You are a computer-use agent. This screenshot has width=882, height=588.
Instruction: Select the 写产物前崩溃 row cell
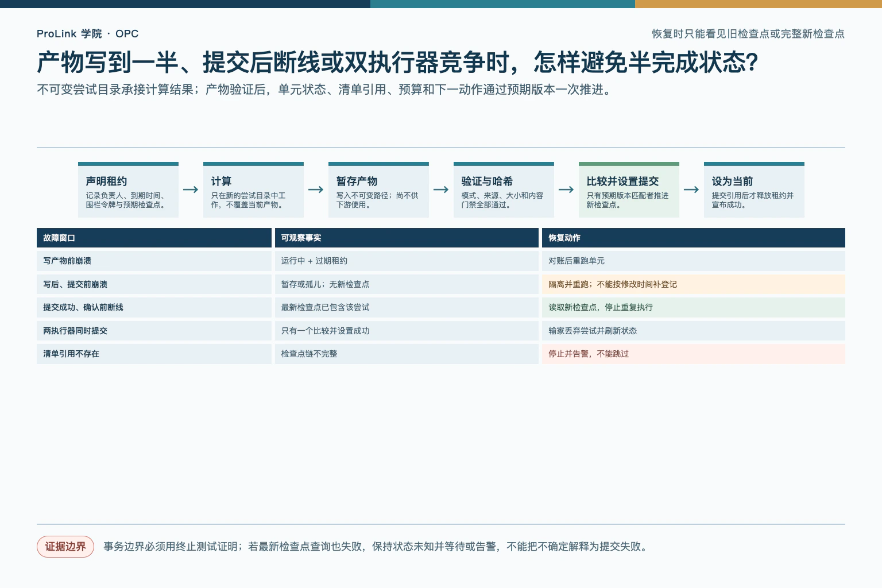(x=154, y=261)
